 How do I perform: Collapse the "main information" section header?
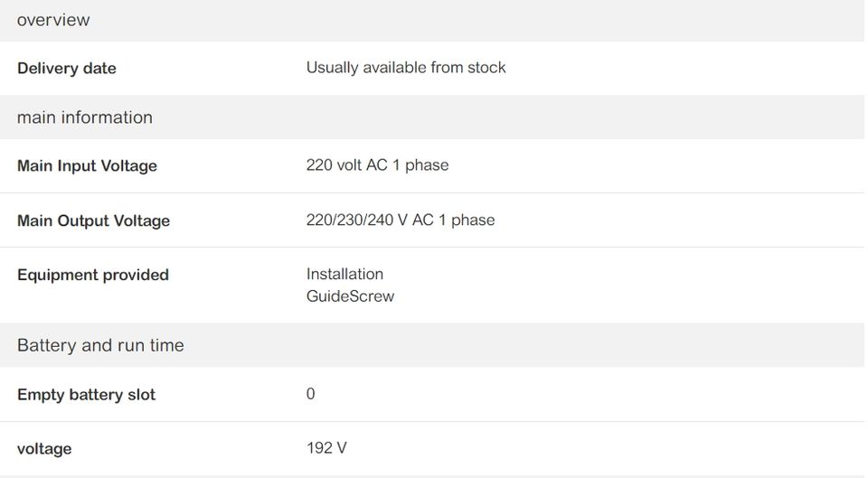[84, 117]
